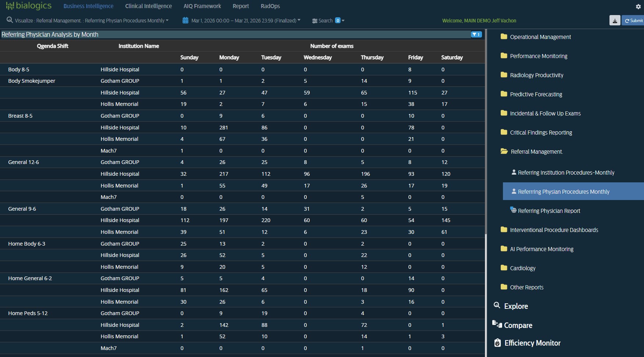Screen dimensions: 644x357
Task: Open Referring Institution Procedures-Monthly report
Action: tap(566, 172)
